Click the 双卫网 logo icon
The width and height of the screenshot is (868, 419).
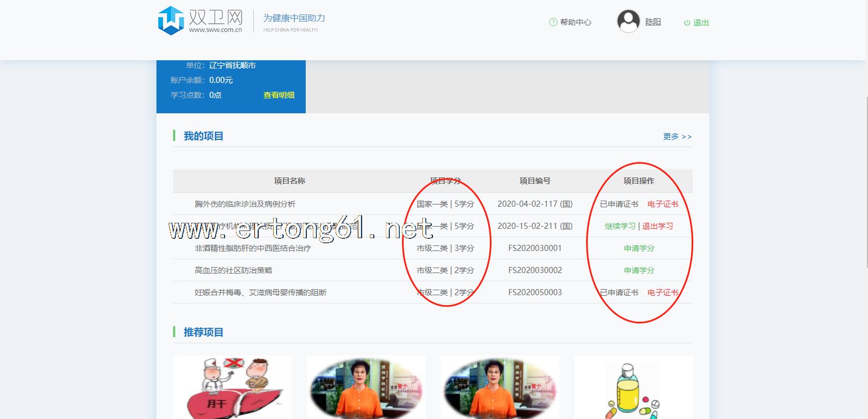(x=170, y=21)
